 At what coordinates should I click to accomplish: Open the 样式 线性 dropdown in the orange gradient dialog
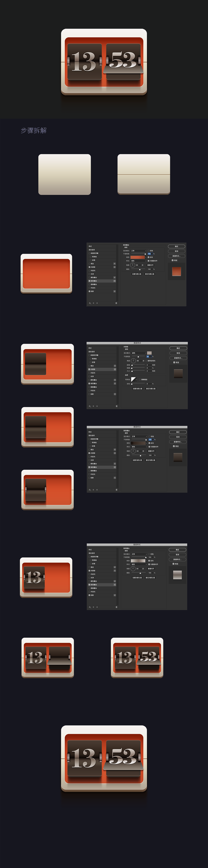(139, 261)
